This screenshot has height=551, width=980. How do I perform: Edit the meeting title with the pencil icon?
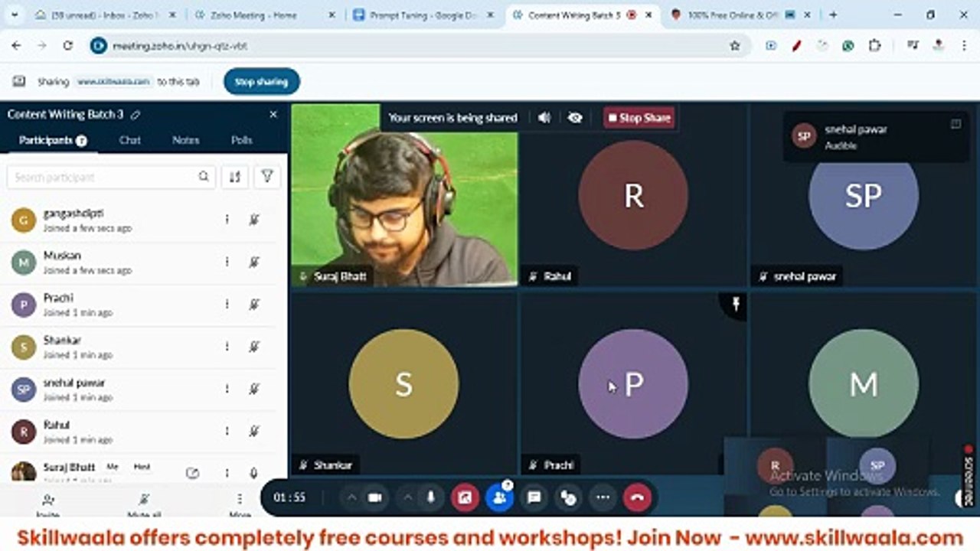pyautogui.click(x=136, y=115)
